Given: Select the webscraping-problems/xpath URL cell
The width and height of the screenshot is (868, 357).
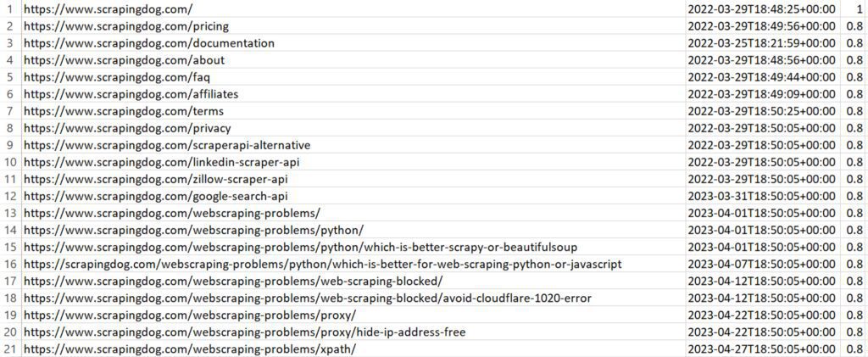Looking at the screenshot, I should 190,349.
